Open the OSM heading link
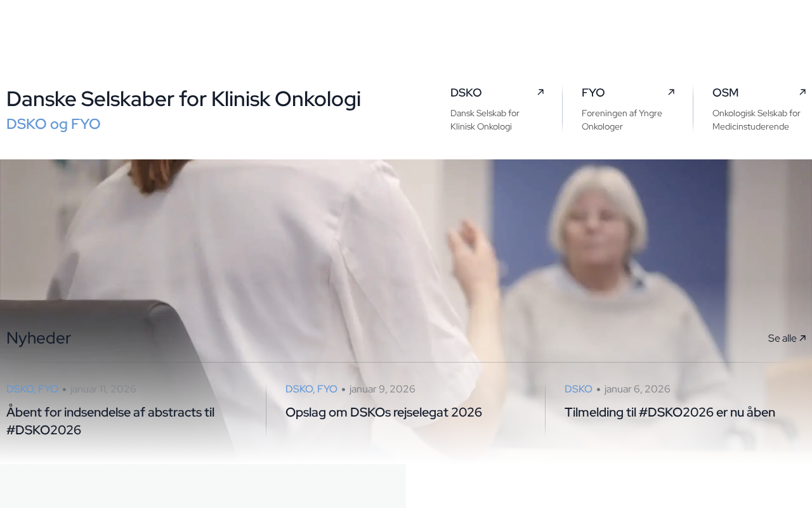Screen dimensions: 812x508 click(x=726, y=93)
